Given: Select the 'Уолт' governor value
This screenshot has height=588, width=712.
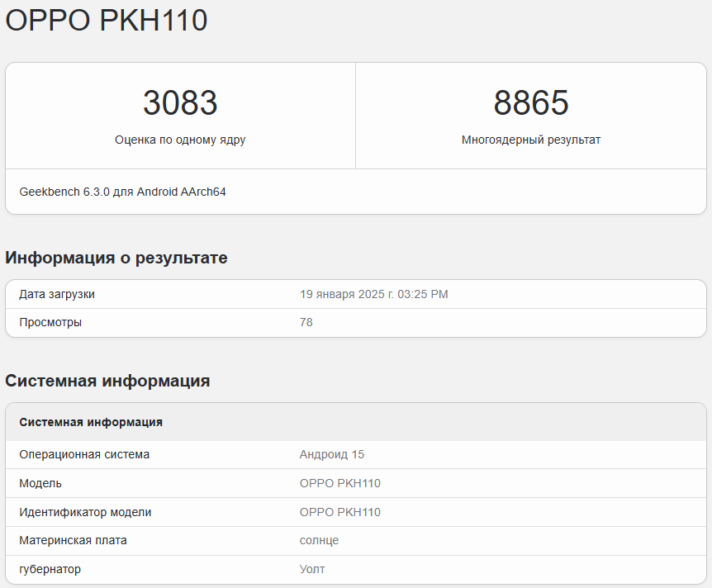Looking at the screenshot, I should [312, 569].
